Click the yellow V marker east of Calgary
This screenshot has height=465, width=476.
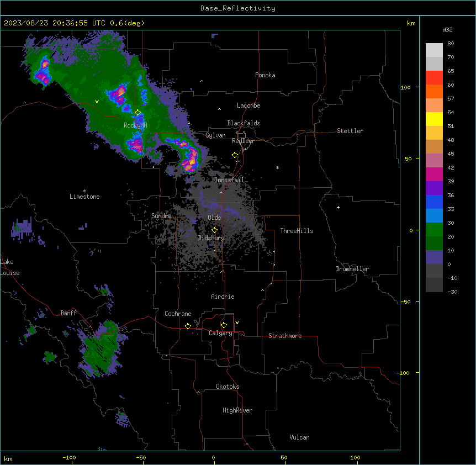(237, 323)
